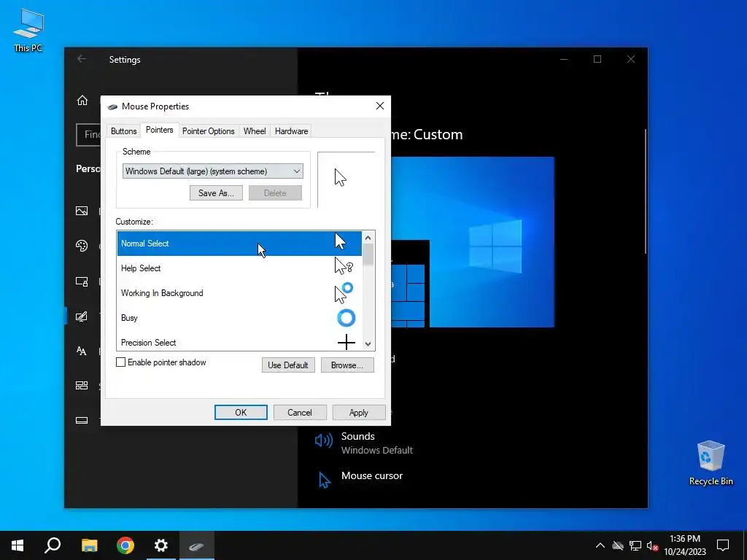747x560 pixels.
Task: Switch to the Buttons tab
Action: point(124,131)
